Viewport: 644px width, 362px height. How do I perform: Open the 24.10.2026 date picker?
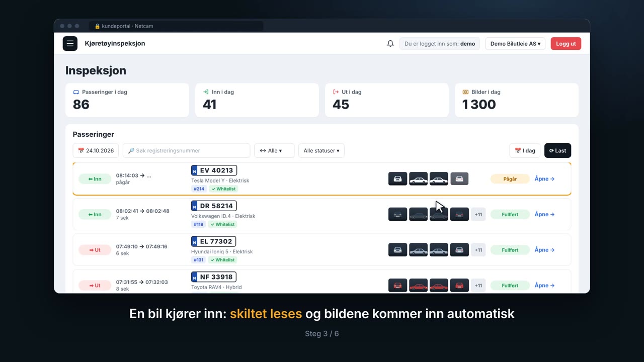tap(96, 150)
